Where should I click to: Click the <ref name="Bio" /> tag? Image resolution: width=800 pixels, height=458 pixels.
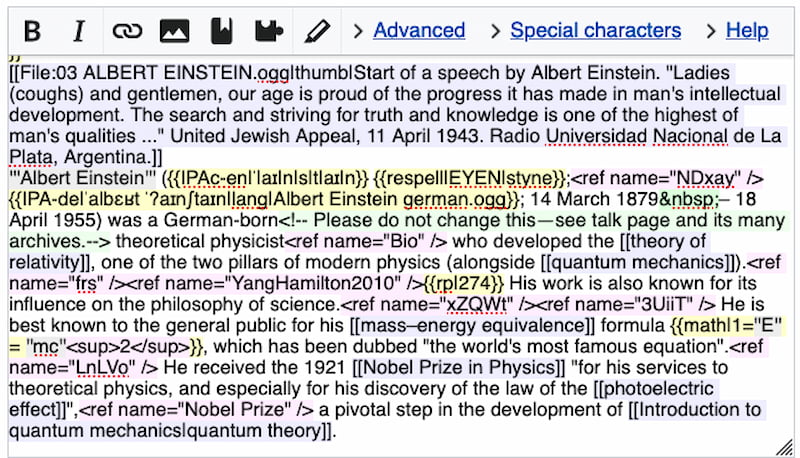pyautogui.click(x=366, y=241)
